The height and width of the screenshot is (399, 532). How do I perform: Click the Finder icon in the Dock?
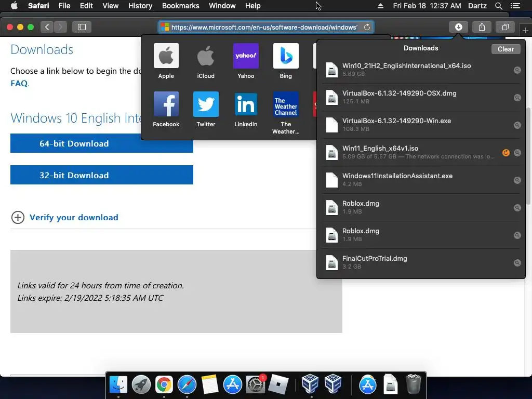(118, 384)
